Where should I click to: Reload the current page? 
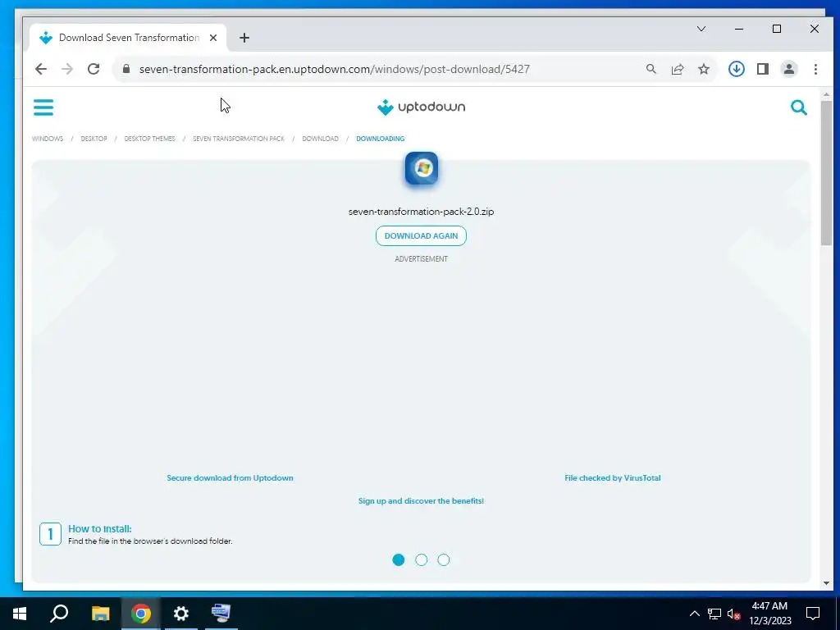coord(94,69)
